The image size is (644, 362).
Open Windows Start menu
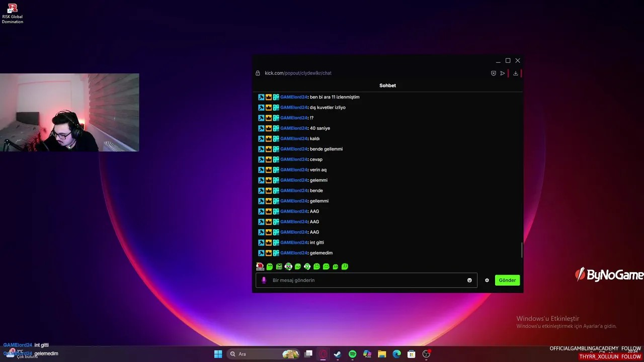[x=218, y=354]
